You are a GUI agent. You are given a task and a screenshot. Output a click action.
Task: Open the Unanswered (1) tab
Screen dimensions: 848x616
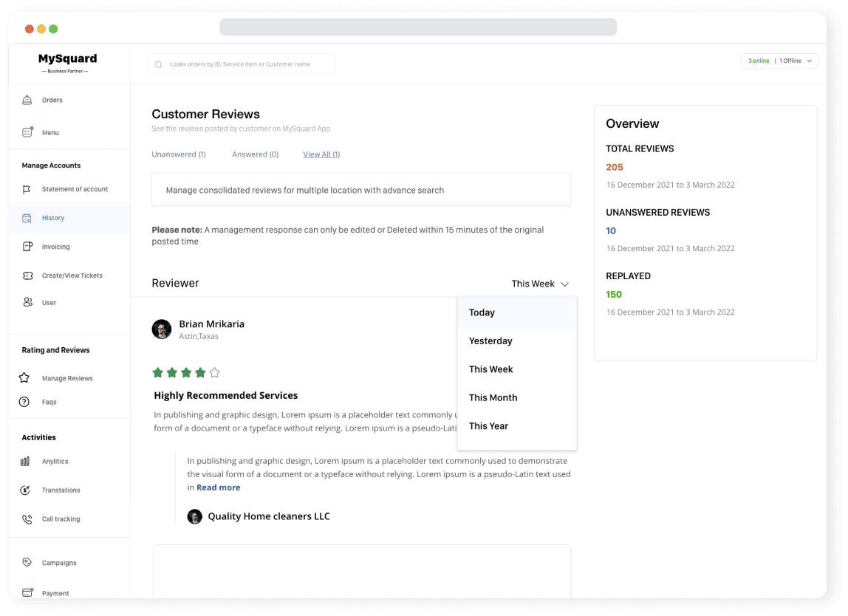coord(178,154)
